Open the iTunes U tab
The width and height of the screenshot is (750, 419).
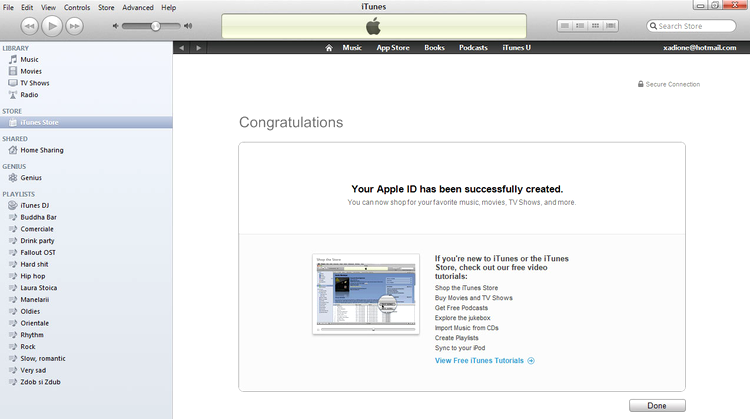(517, 48)
